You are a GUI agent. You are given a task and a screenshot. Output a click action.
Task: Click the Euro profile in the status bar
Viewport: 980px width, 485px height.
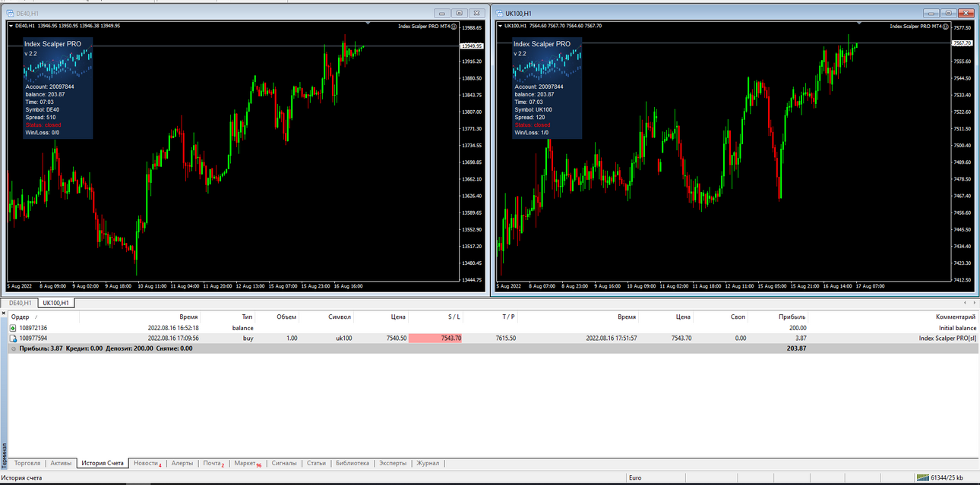pyautogui.click(x=637, y=477)
